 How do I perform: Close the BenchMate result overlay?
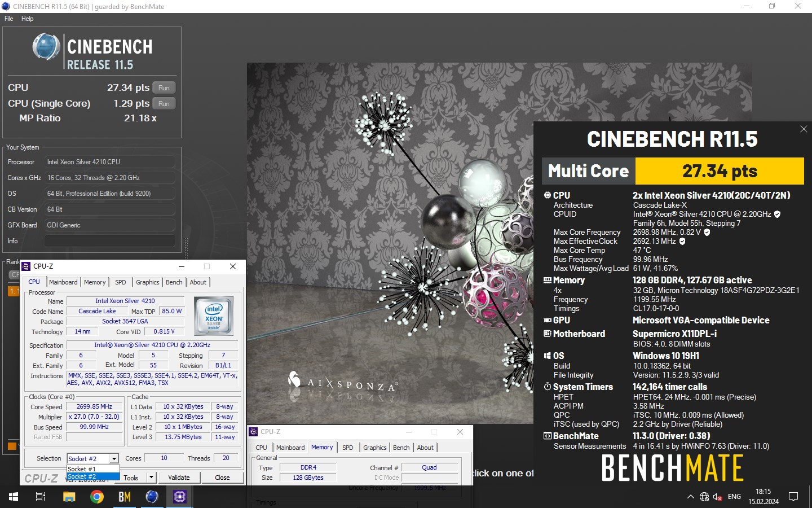tap(804, 129)
